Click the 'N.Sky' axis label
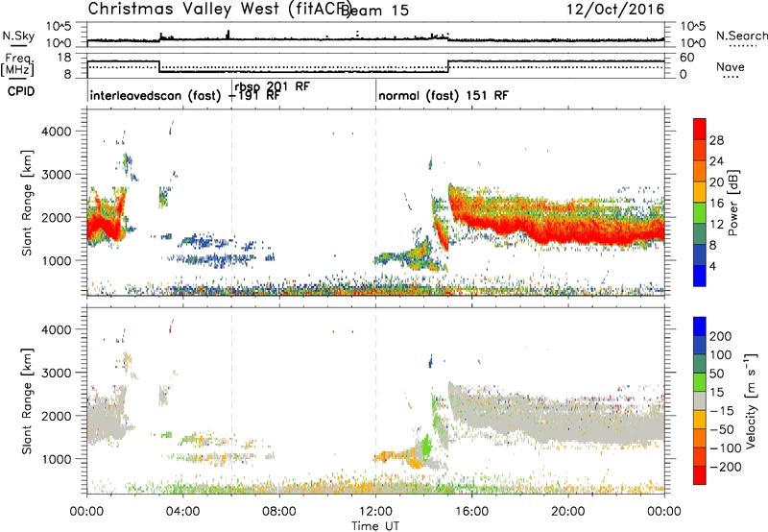Viewport: 768px width, 532px height. [x=18, y=36]
